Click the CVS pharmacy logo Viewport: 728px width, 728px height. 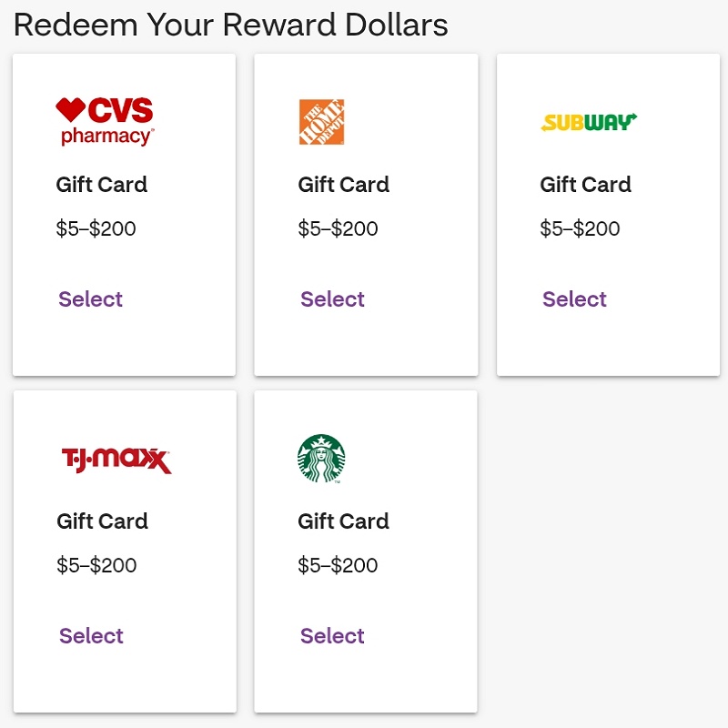105,122
